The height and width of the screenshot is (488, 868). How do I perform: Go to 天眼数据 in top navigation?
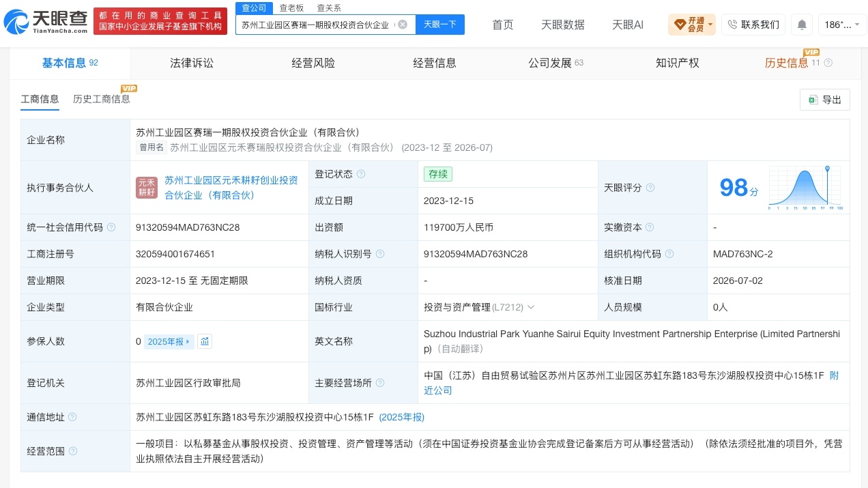(x=563, y=25)
